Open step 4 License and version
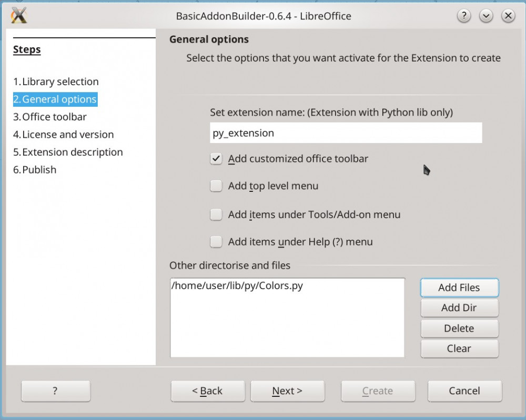The image size is (526, 420). [x=64, y=135]
